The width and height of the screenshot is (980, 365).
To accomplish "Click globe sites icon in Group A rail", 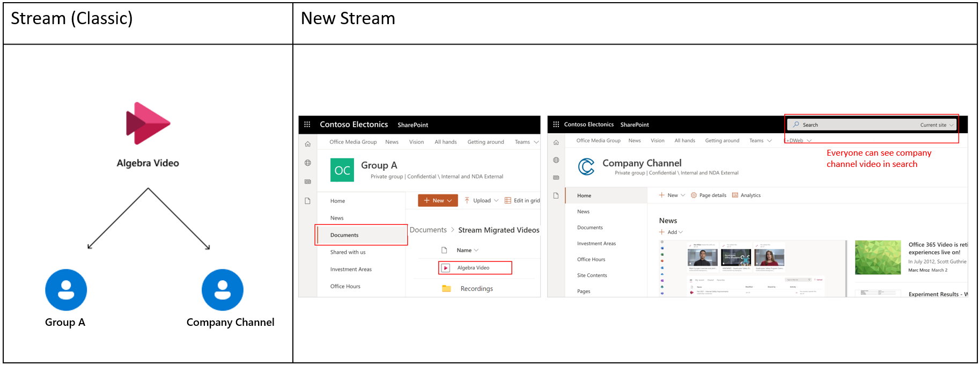I will tap(308, 163).
